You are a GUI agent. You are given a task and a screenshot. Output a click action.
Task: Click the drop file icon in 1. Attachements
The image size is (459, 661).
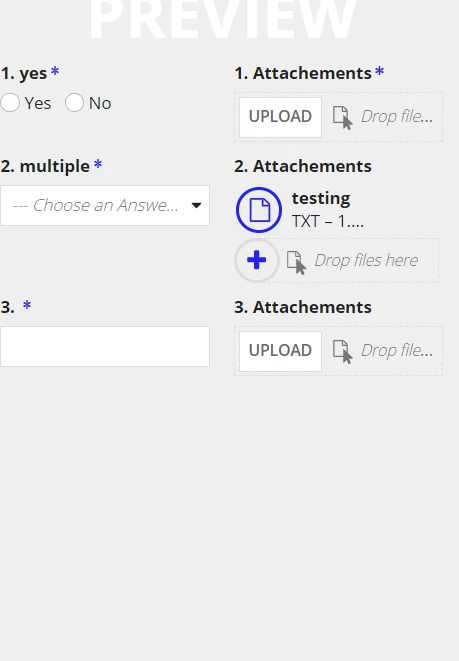coord(342,118)
